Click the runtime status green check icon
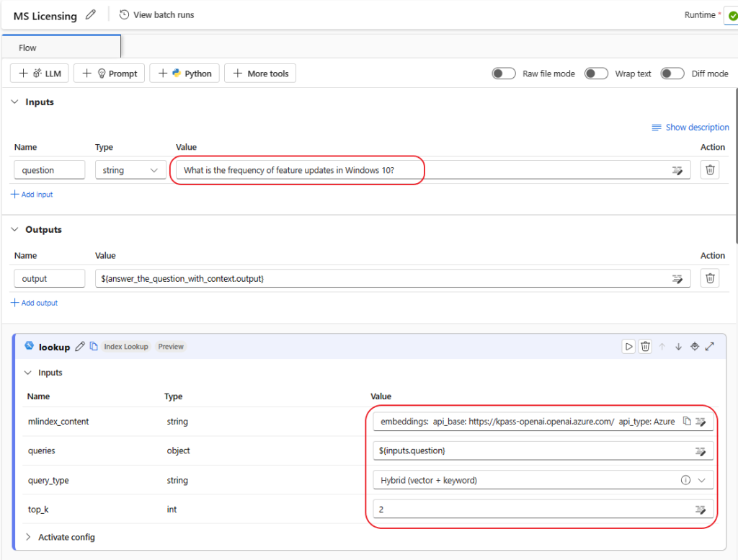 tap(733, 16)
